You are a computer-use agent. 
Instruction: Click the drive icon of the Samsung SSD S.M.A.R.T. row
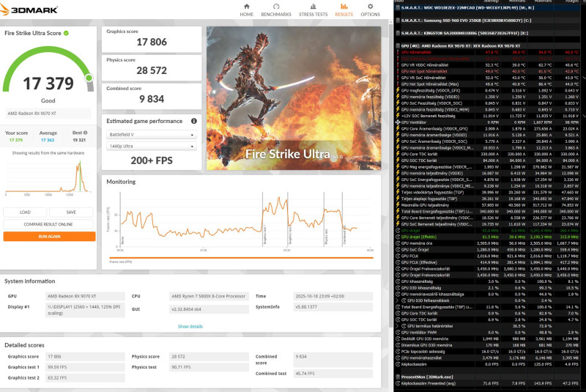(x=398, y=21)
